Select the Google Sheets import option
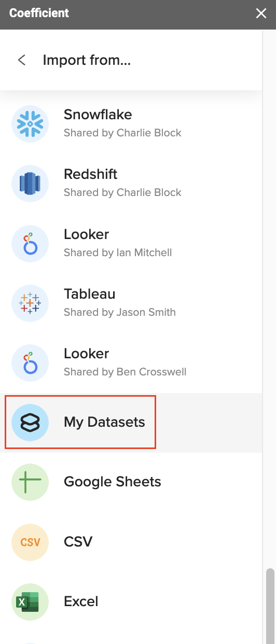 click(131, 482)
